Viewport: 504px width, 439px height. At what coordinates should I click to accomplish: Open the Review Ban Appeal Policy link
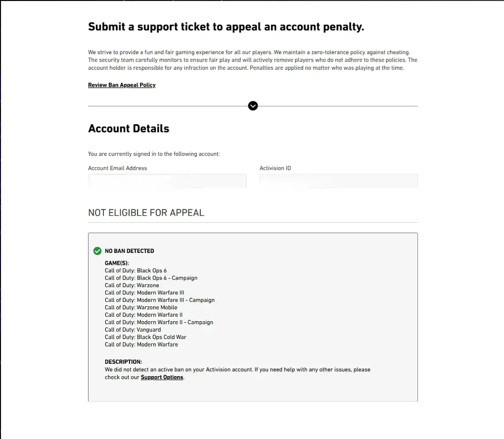122,85
